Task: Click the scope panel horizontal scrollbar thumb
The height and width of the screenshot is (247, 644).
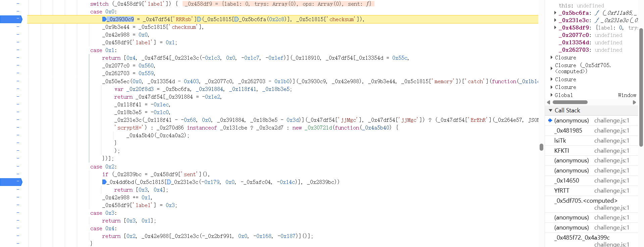Action: click(570, 102)
